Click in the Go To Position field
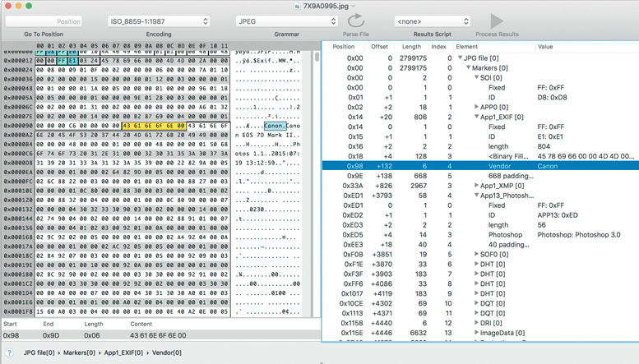 44,21
